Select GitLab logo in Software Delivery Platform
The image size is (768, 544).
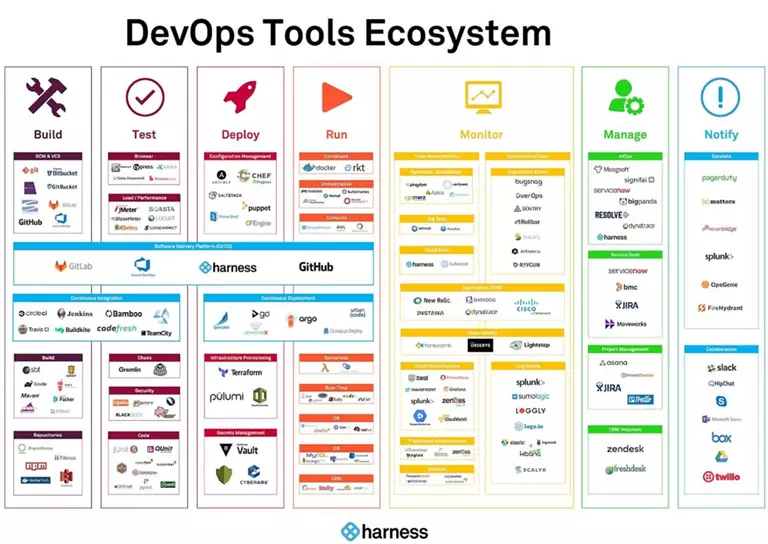point(73,266)
